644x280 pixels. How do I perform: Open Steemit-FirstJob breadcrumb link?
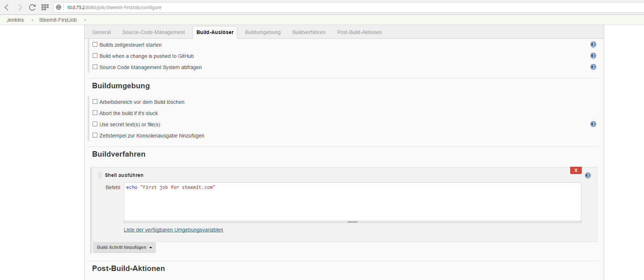point(58,20)
